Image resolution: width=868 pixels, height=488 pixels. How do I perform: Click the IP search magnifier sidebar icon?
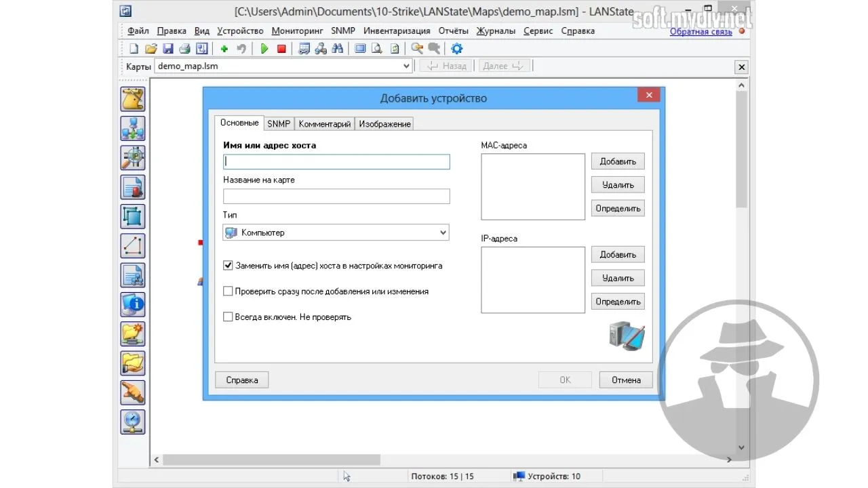(x=133, y=157)
